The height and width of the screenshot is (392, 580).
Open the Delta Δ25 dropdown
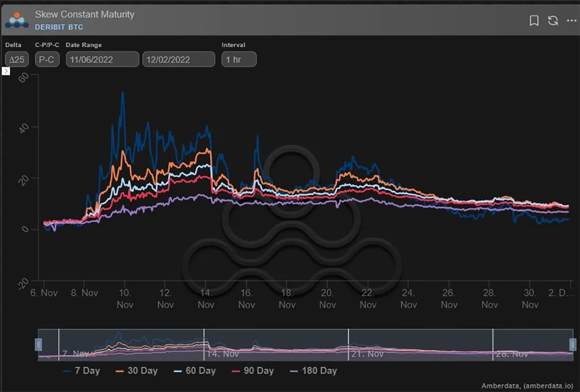(17, 59)
